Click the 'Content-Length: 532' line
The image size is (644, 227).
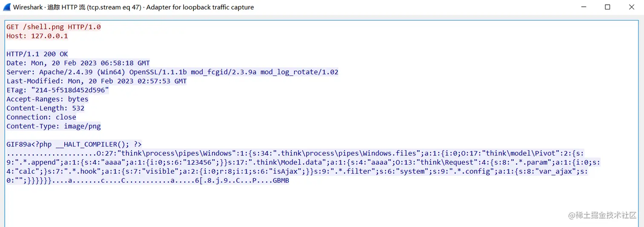coord(46,108)
